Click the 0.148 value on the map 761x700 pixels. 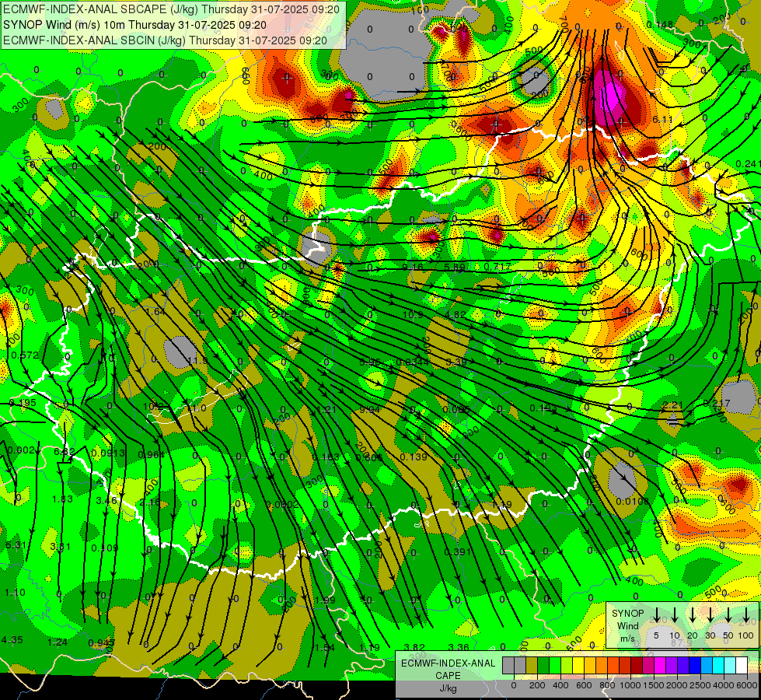tap(660, 24)
